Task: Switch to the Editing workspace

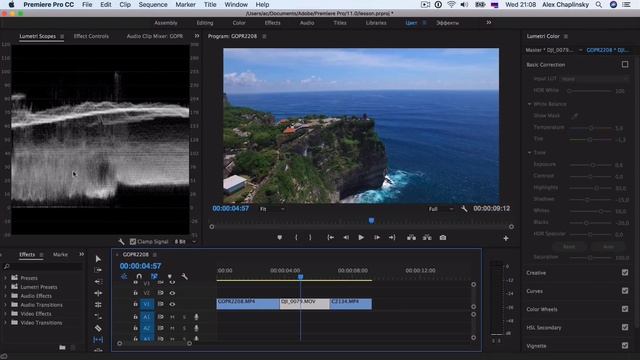Action: 205,23
